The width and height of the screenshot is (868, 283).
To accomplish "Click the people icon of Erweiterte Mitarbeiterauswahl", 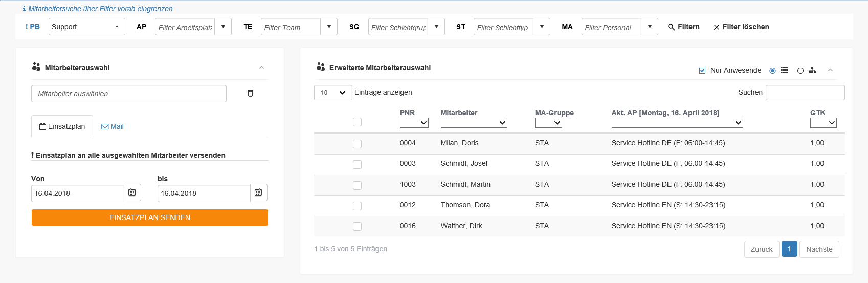I will tap(321, 67).
